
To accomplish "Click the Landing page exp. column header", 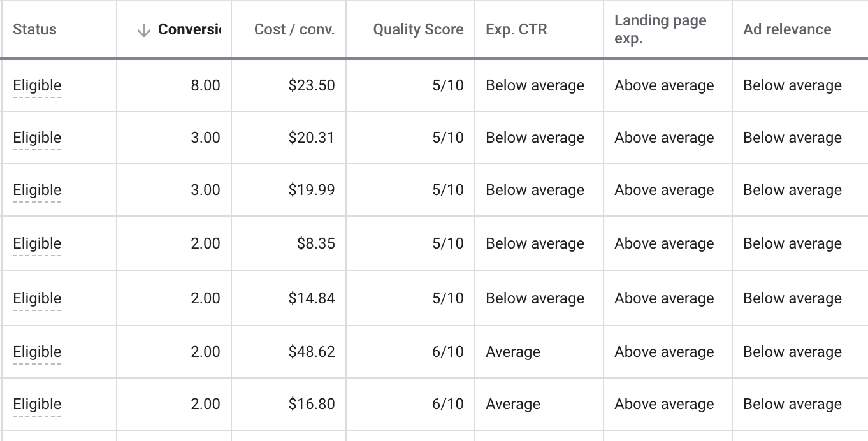I will click(x=660, y=29).
